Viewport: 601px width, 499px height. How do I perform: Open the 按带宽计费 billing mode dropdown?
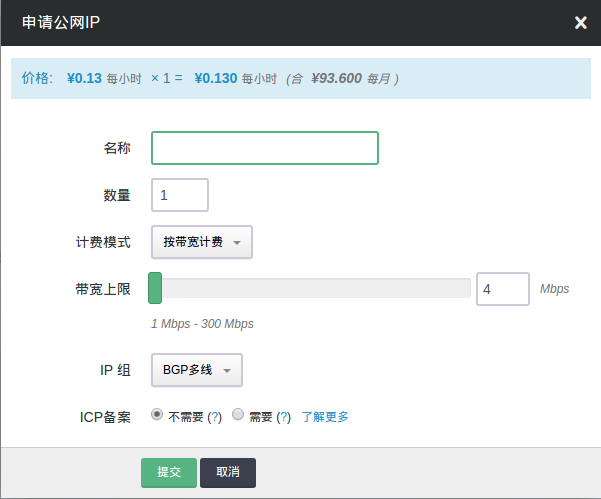tap(202, 242)
